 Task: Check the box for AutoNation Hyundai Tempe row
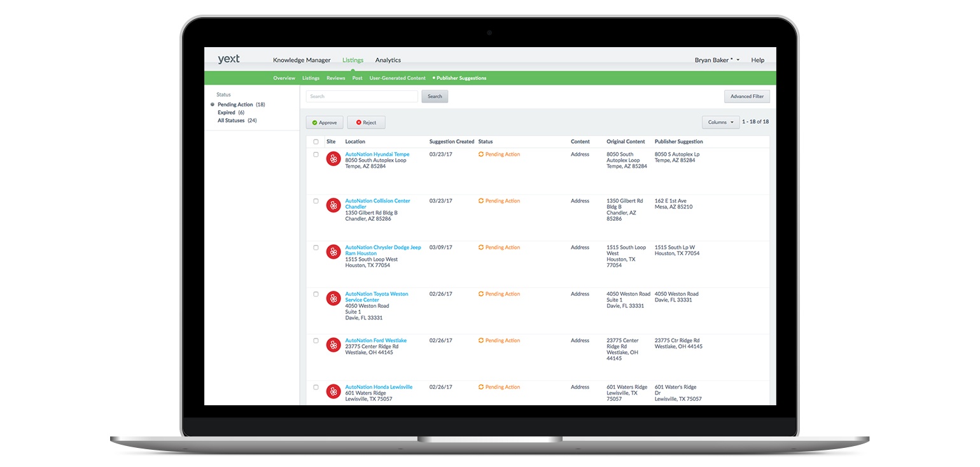click(x=316, y=155)
